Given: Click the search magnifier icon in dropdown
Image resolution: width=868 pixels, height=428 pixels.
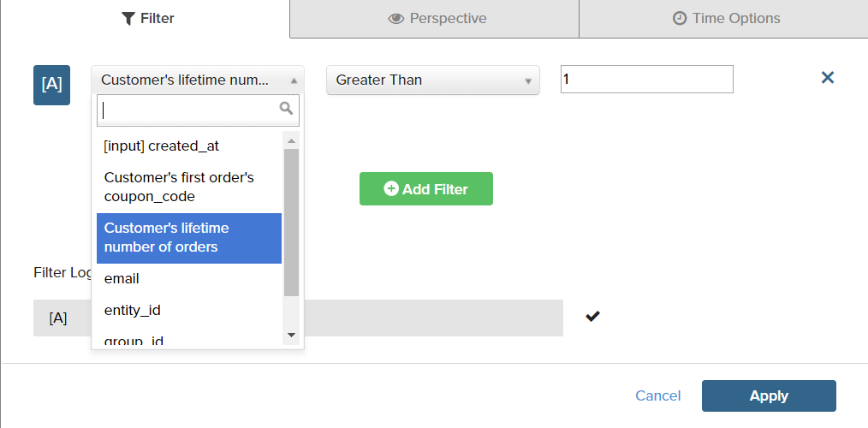Looking at the screenshot, I should tap(286, 109).
